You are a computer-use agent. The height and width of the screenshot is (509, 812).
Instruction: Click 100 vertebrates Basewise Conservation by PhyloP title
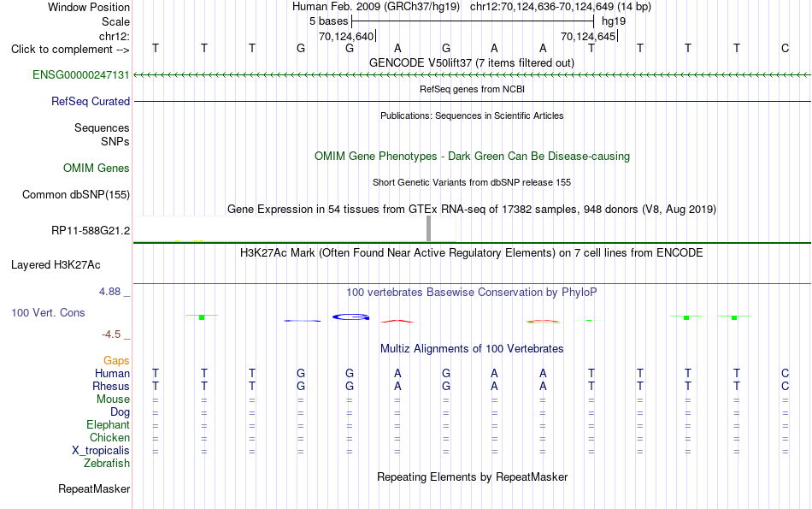(x=472, y=292)
